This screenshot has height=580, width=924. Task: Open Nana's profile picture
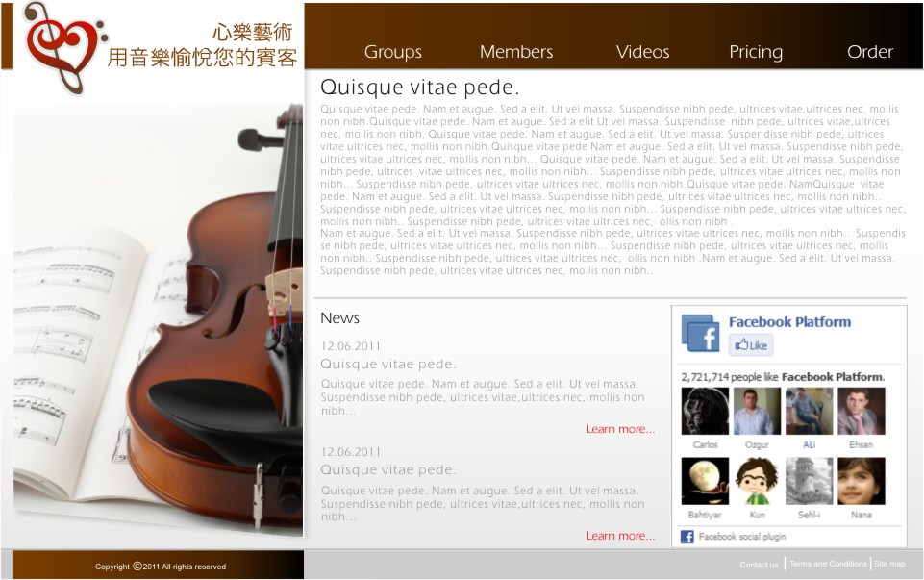coord(861,481)
